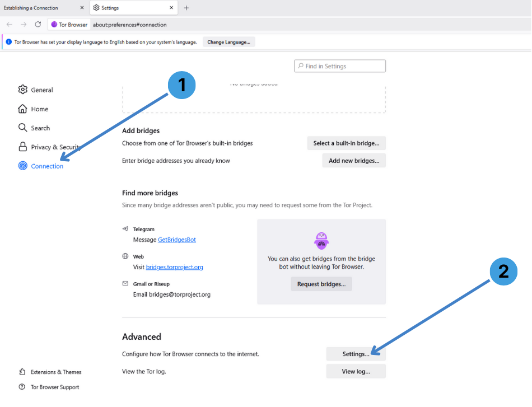Click 'View the Tor log.' text
Screen dimensions: 532x407
point(144,371)
